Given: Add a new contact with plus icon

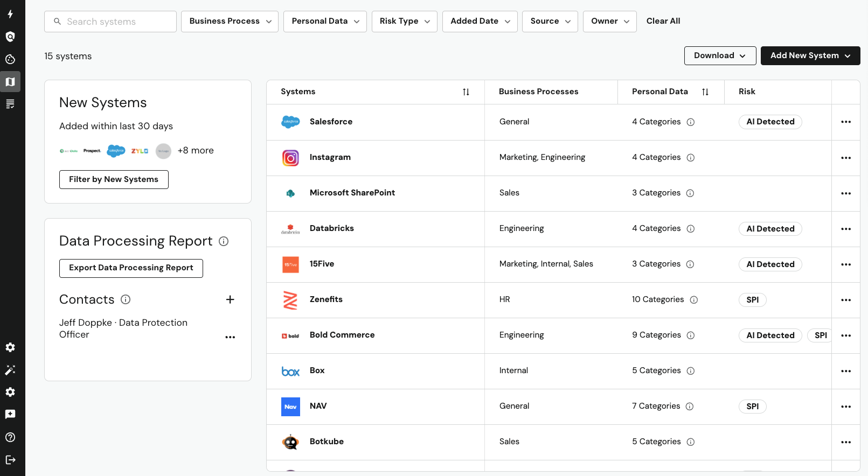Looking at the screenshot, I should pos(230,299).
